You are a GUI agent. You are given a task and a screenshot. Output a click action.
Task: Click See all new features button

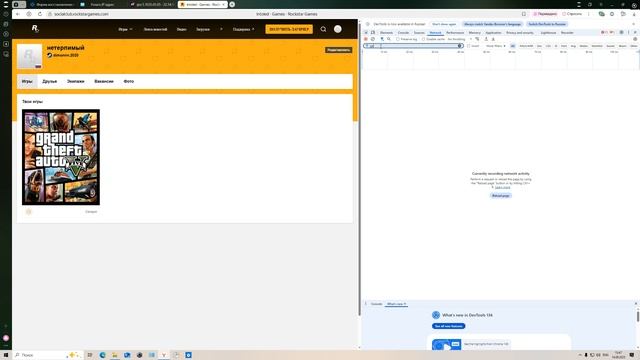[449, 326]
